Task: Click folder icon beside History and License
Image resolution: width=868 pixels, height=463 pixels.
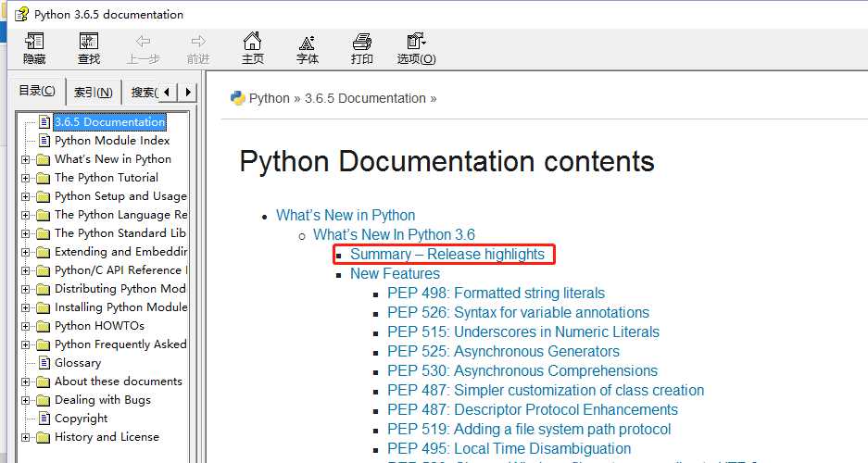Action: 44,438
